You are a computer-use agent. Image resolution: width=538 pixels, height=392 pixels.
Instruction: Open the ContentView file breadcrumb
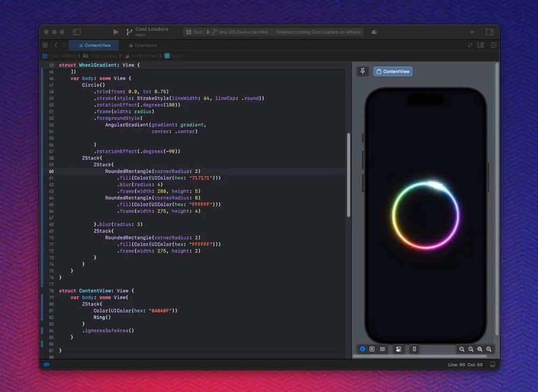(x=140, y=55)
